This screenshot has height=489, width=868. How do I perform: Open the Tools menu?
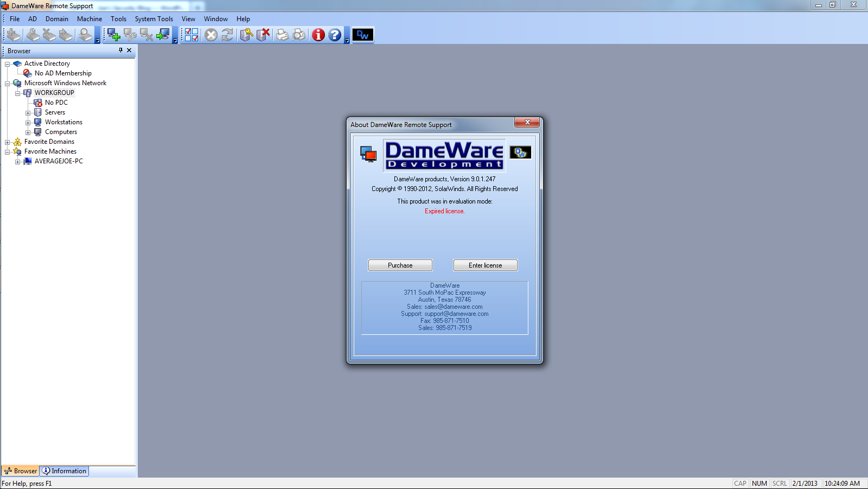(x=118, y=19)
